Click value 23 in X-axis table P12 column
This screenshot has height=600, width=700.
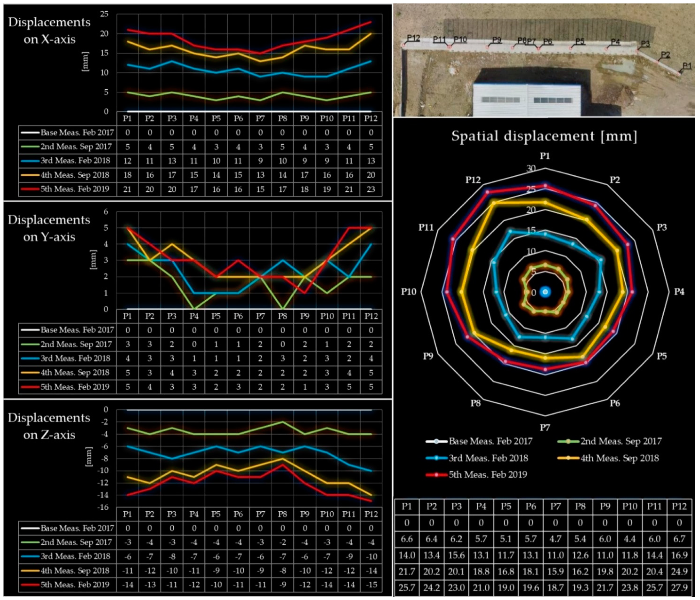coord(371,189)
